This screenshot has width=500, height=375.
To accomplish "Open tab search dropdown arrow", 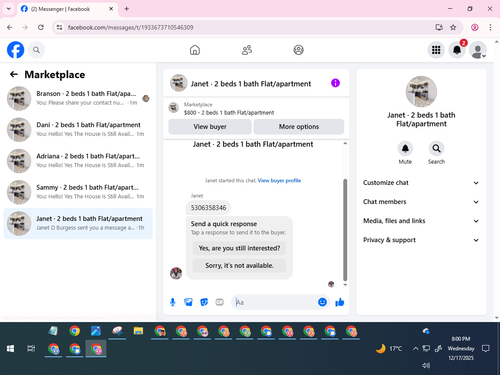I will (9, 9).
